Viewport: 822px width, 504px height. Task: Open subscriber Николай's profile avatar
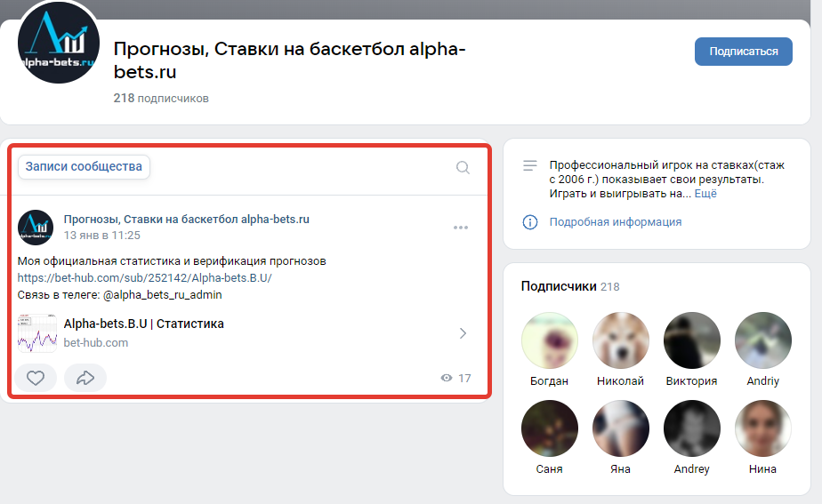coord(621,340)
